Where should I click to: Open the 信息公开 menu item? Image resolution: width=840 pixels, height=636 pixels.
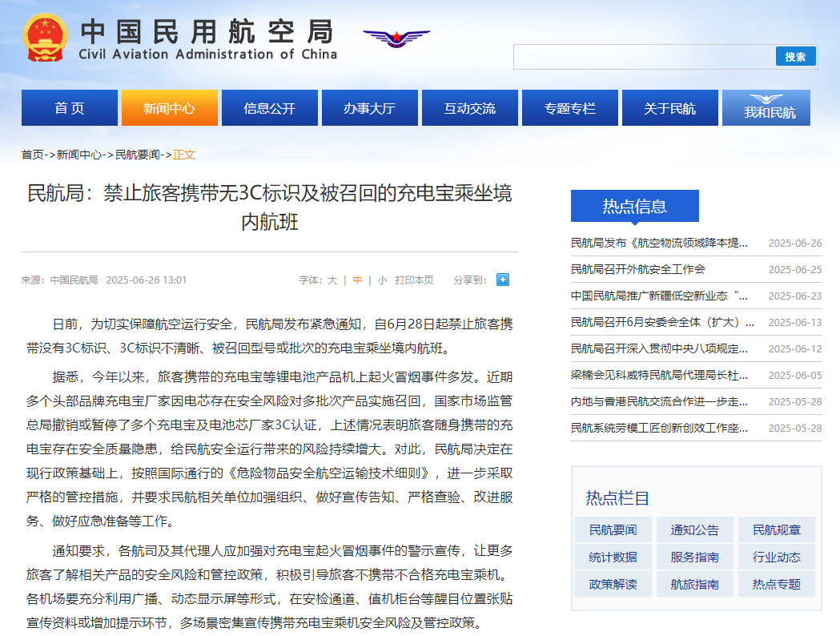coord(269,108)
